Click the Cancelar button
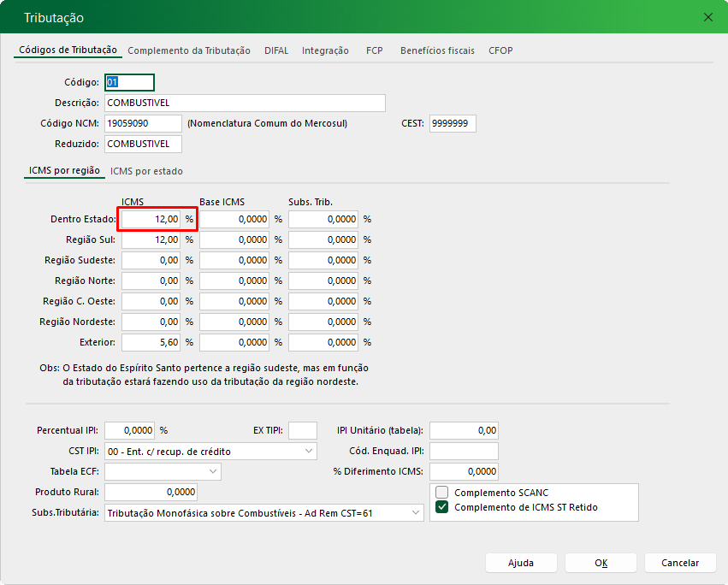The height and width of the screenshot is (585, 728). point(680,563)
